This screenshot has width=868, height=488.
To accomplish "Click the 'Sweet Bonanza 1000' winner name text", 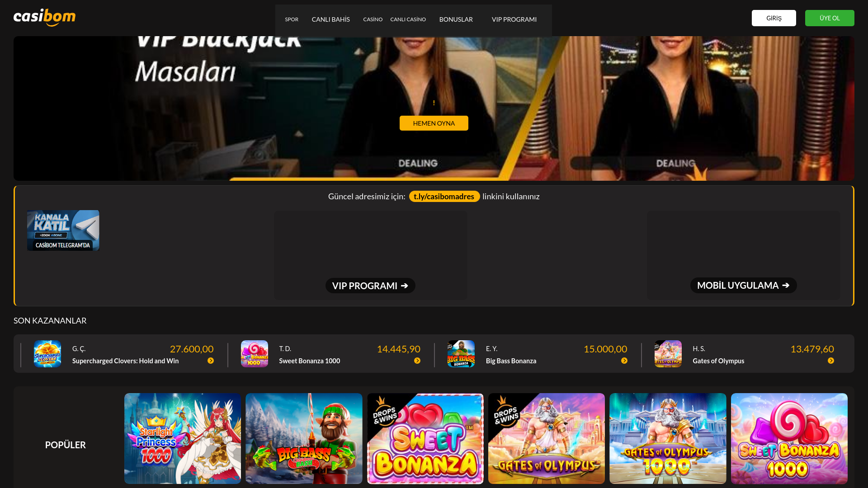I will pos(309,361).
